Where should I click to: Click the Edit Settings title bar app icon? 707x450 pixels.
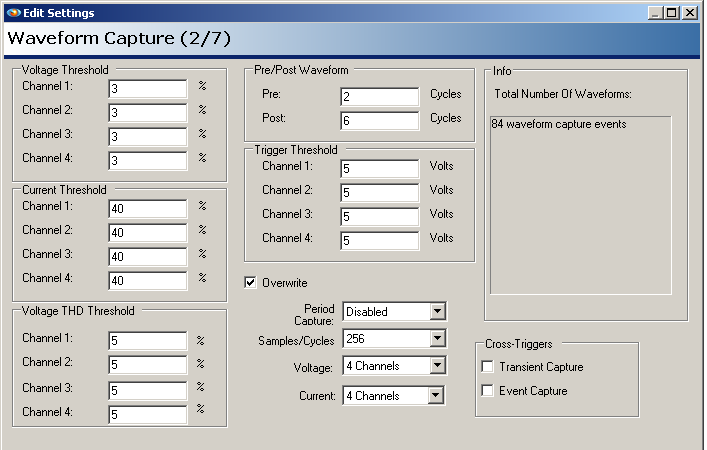point(14,13)
